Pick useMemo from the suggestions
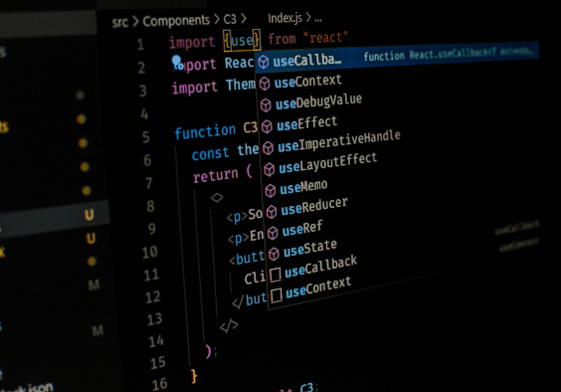 tap(303, 187)
